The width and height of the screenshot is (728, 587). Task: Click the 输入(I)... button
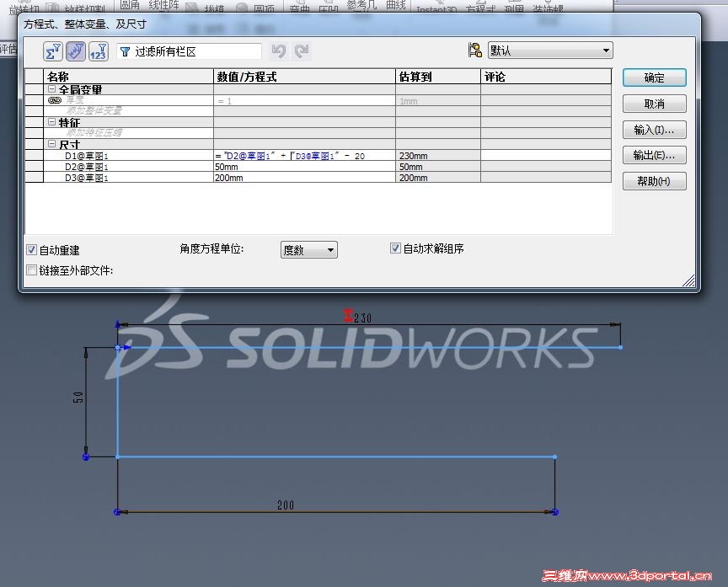[654, 130]
